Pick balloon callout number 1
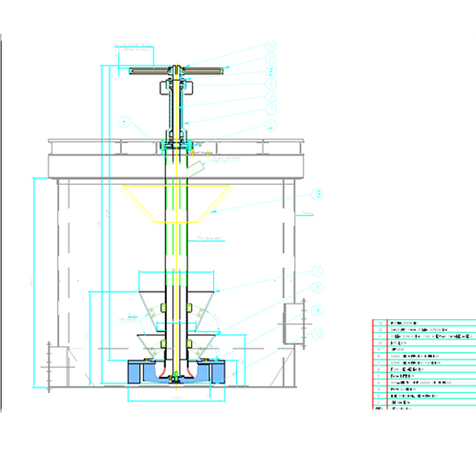The image size is (476, 476). click(271, 109)
